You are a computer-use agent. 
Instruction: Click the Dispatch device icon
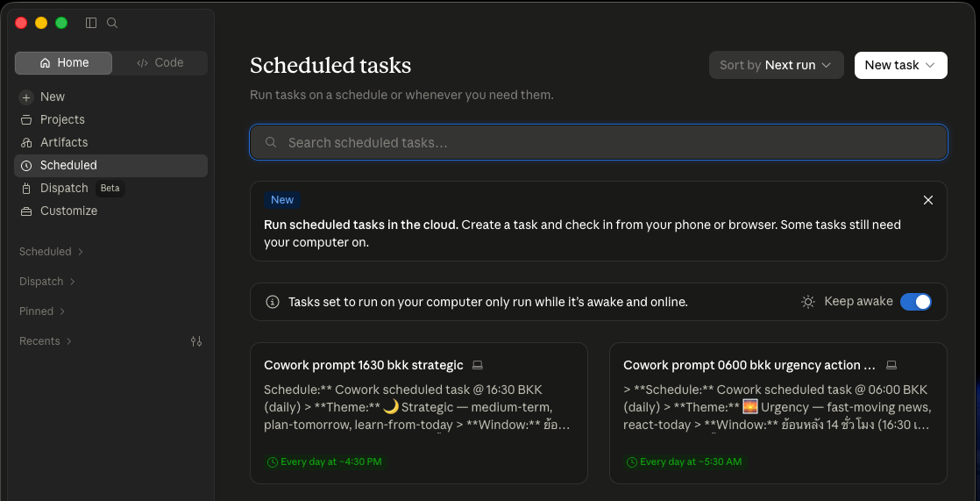(x=26, y=189)
